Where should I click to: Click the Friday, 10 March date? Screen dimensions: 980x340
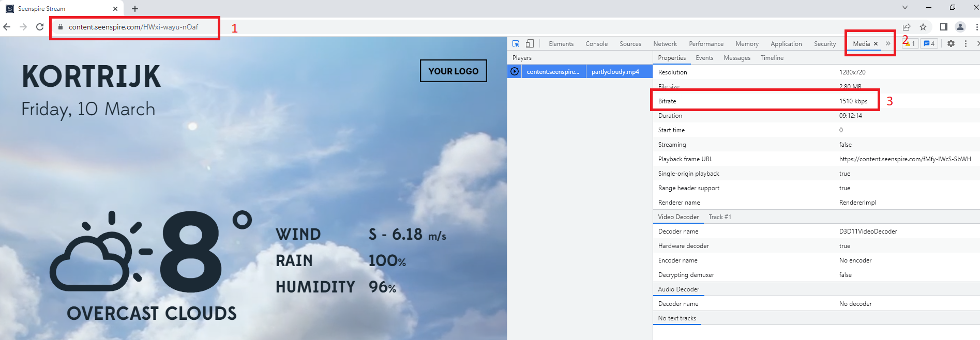88,109
